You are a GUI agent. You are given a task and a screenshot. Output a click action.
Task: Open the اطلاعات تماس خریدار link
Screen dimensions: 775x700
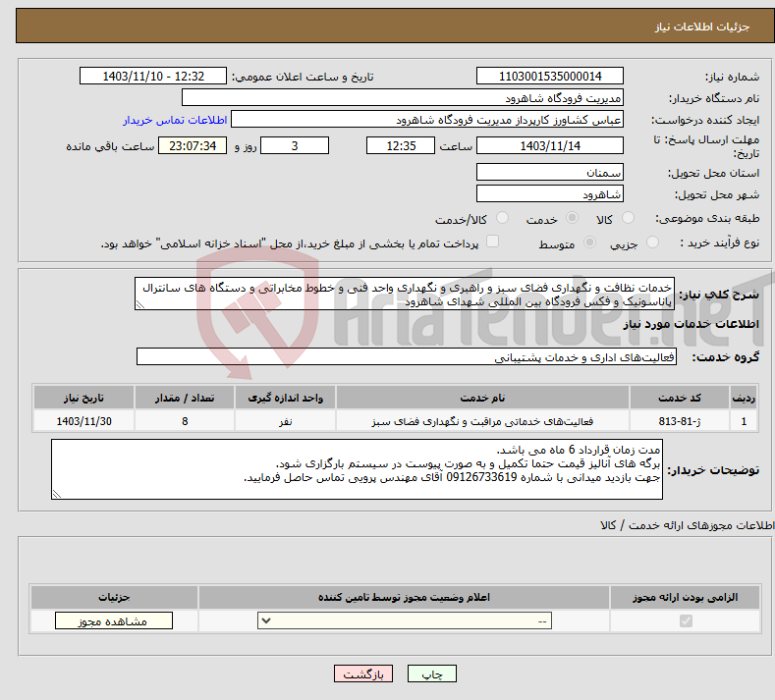(x=175, y=120)
